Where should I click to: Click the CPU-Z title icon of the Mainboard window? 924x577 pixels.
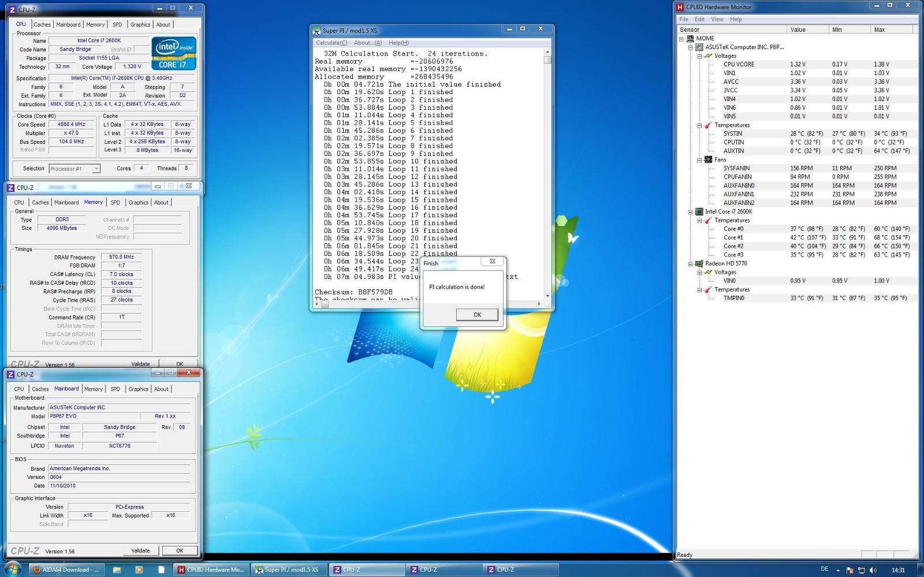(10, 374)
